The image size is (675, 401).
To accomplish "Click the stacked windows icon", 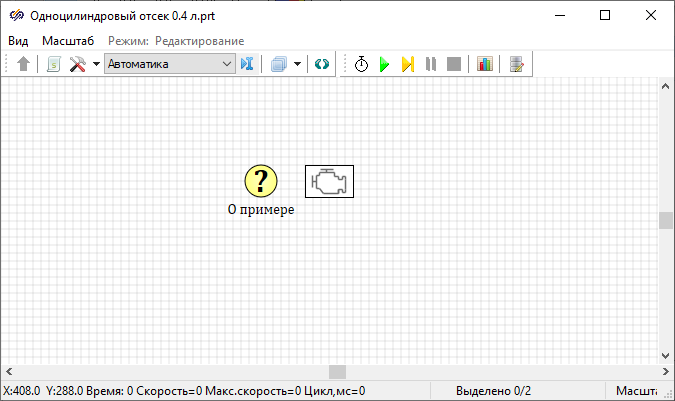I will point(279,64).
